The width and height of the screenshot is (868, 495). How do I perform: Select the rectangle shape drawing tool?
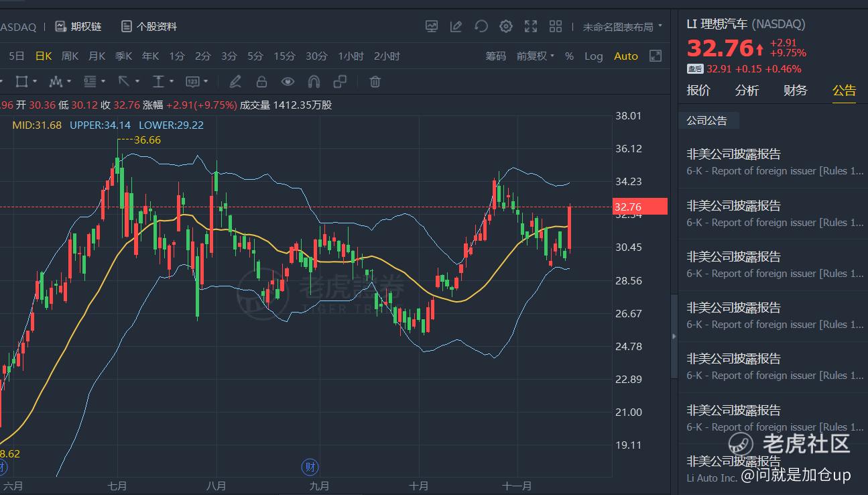click(x=21, y=82)
